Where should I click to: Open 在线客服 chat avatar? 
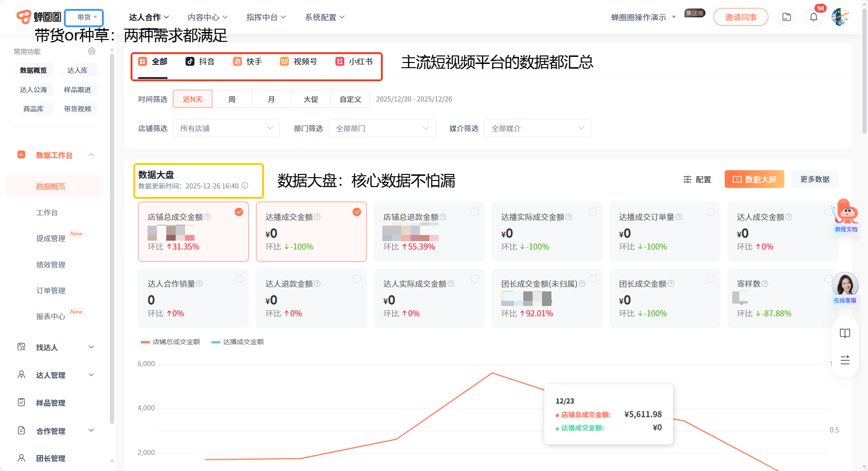pyautogui.click(x=845, y=287)
